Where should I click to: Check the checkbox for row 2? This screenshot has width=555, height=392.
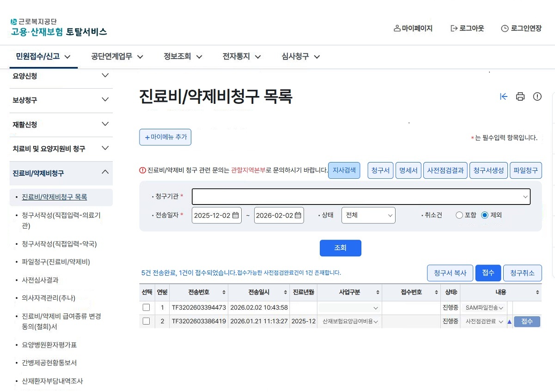(x=146, y=321)
